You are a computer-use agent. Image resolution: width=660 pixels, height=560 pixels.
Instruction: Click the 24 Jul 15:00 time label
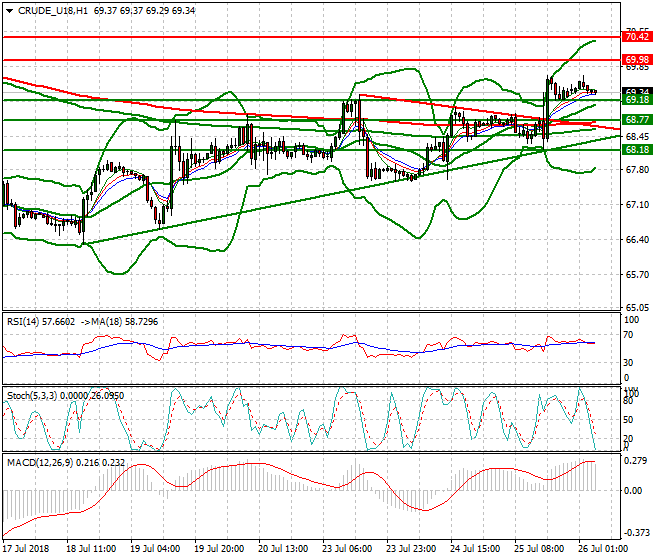coord(475,549)
